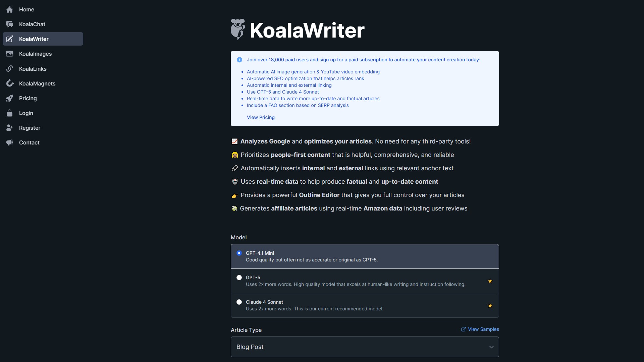Collapse the Article Type combo box
This screenshot has width=644, height=362.
click(x=365, y=347)
